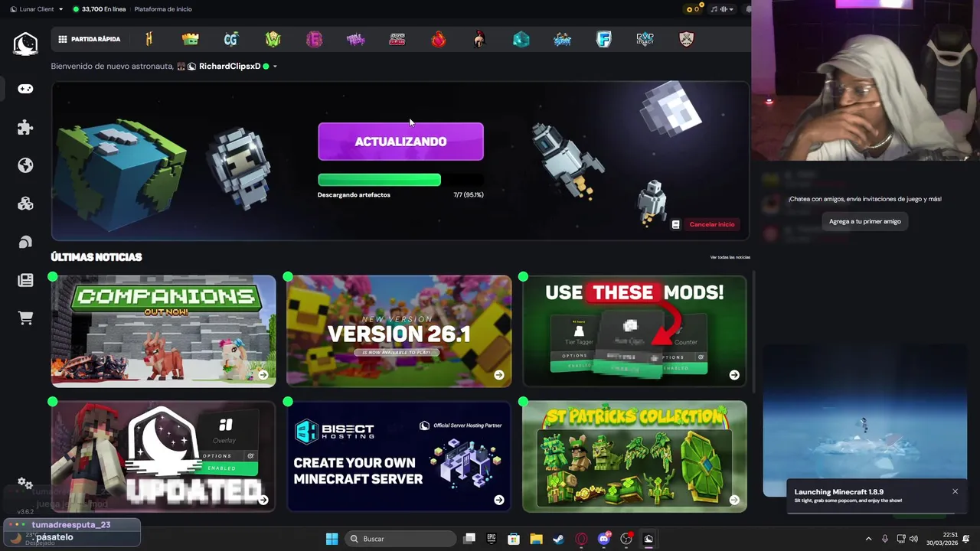This screenshot has width=980, height=551.
Task: Click the Actualizando launch button
Action: [x=400, y=142]
